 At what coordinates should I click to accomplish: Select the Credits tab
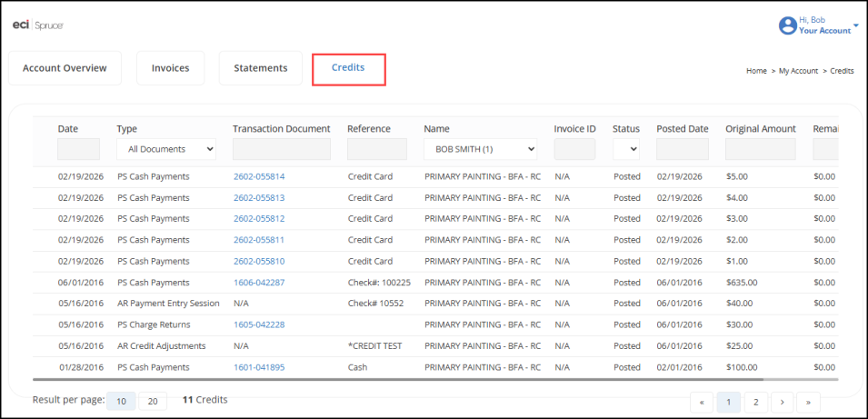tap(348, 69)
